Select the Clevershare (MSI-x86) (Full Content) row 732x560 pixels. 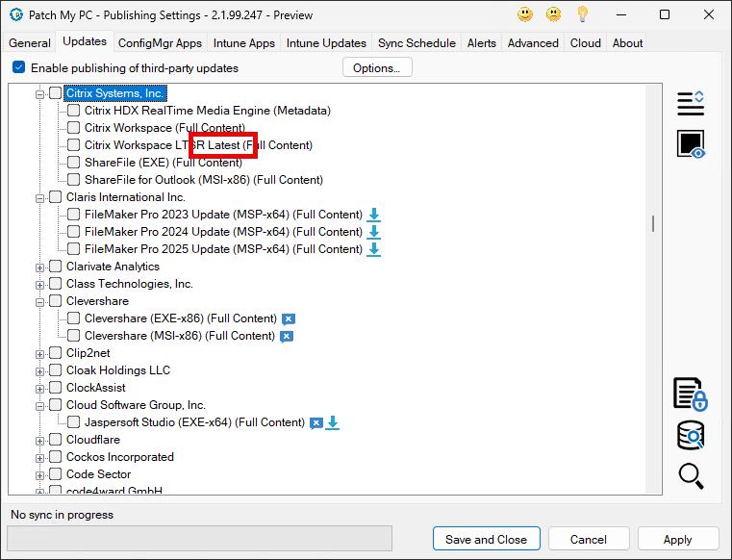point(180,336)
